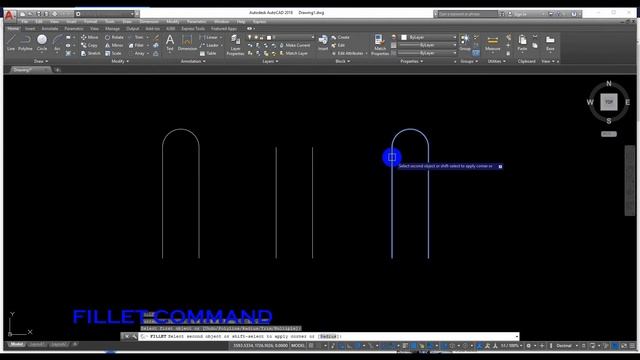640x360 pixels.
Task: Click the Paste button
Action: (x=522, y=42)
